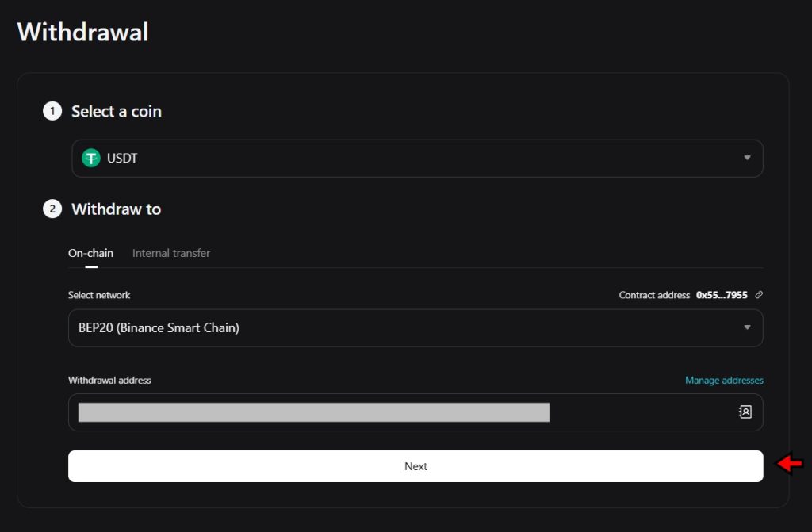The width and height of the screenshot is (812, 532).
Task: Select the On-chain withdrawal tab
Action: point(90,252)
